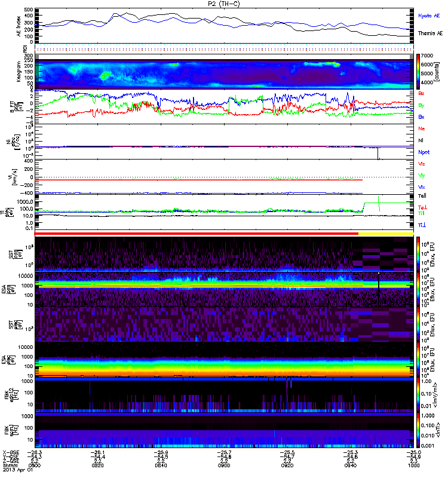Click the "[counts]" color bar unit label
448x478 pixels.
tap(437, 72)
